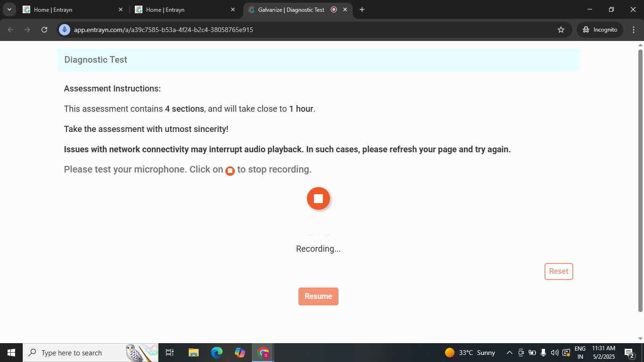
Task: Close the second Home | Entrayn tab
Action: click(x=233, y=9)
